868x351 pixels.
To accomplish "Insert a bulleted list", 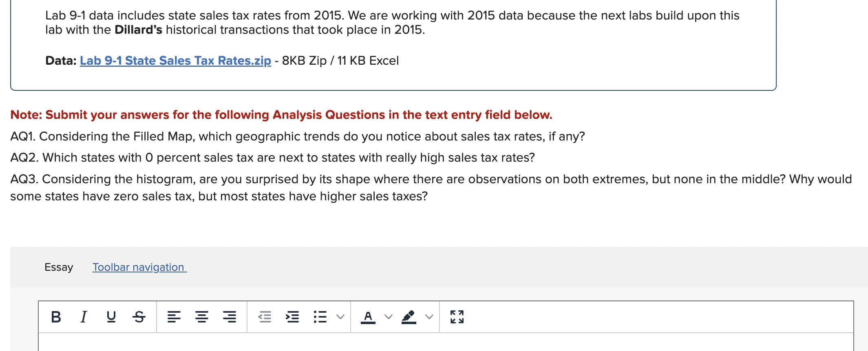I will coord(320,317).
